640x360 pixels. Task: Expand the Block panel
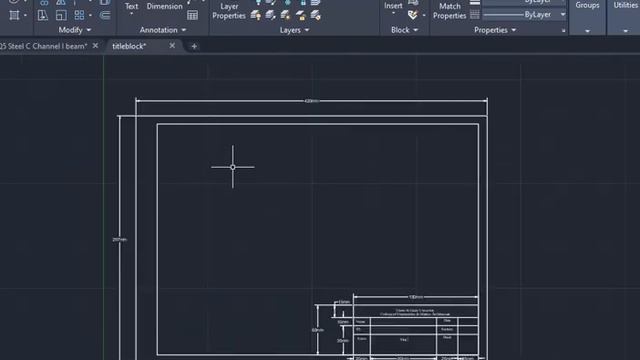click(404, 30)
